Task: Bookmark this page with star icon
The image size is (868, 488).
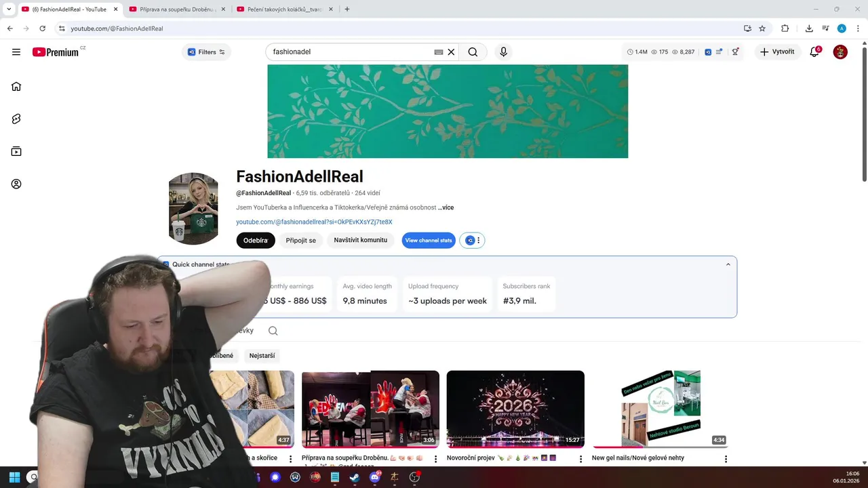Action: 762,28
